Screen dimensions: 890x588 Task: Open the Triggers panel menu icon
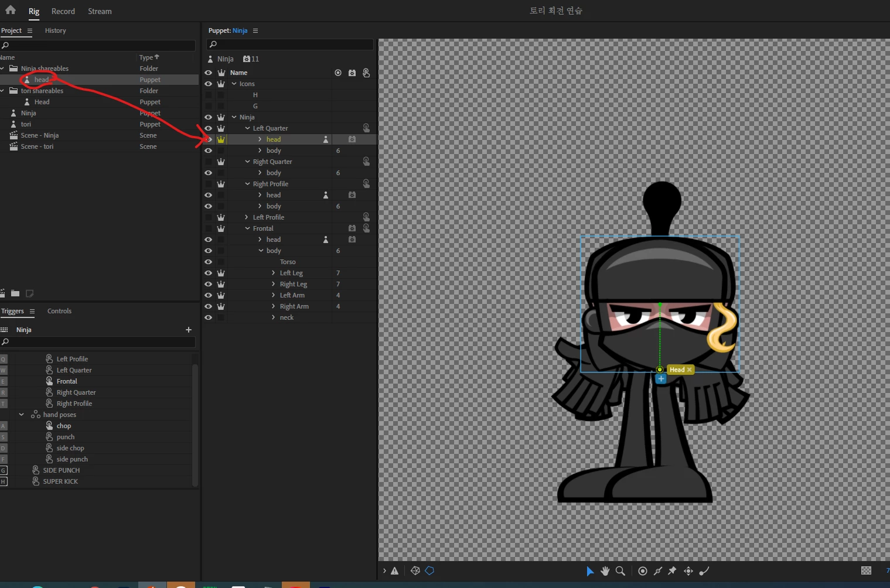32,311
